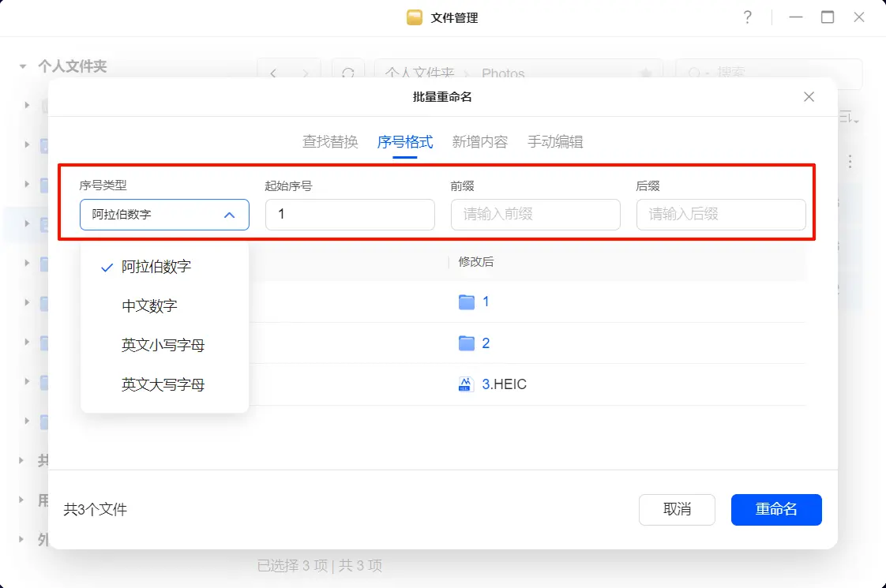Choose 中文数字 sequence type
886x588 pixels.
pyautogui.click(x=149, y=306)
